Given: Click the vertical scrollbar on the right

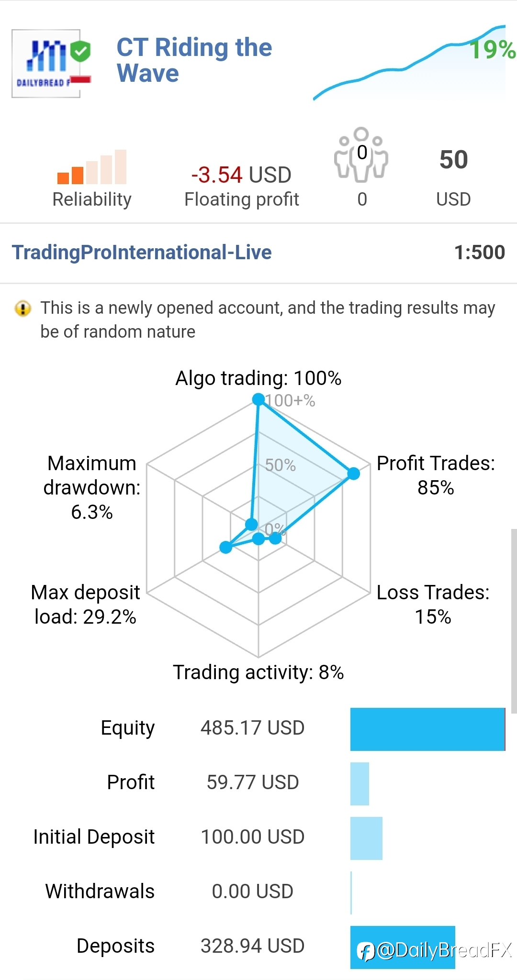Looking at the screenshot, I should point(514,621).
